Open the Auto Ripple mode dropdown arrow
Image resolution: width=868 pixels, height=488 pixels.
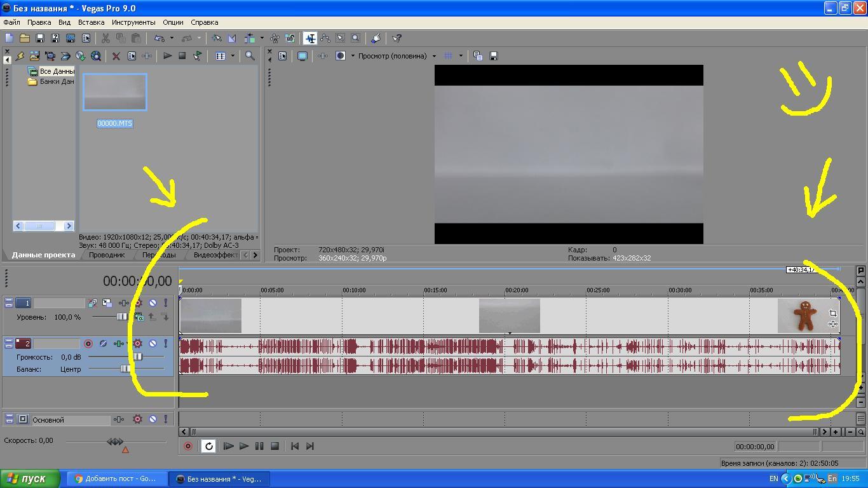click(262, 39)
